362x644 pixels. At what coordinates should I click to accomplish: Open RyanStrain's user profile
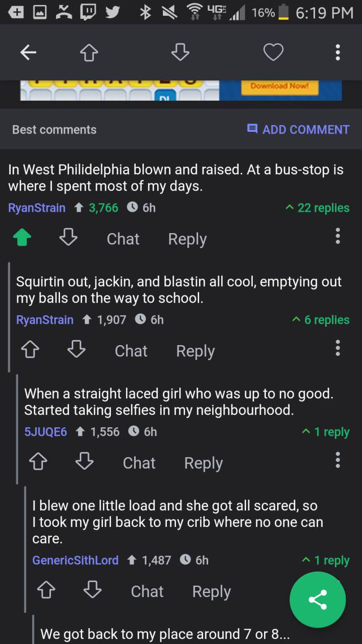tap(36, 208)
